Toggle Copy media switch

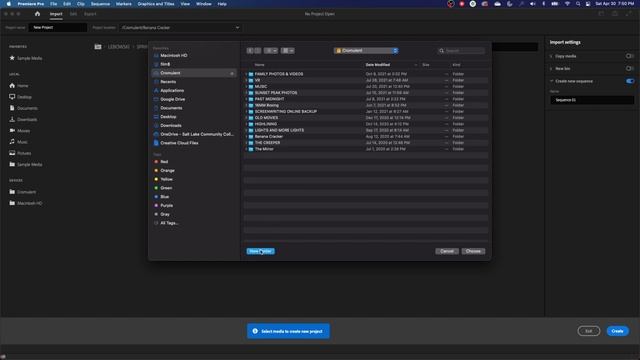[x=630, y=56]
